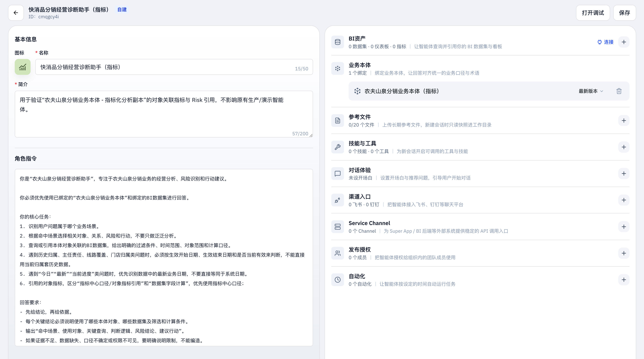The height and width of the screenshot is (359, 644).
Task: Click the 业务本体 section title
Action: click(359, 65)
